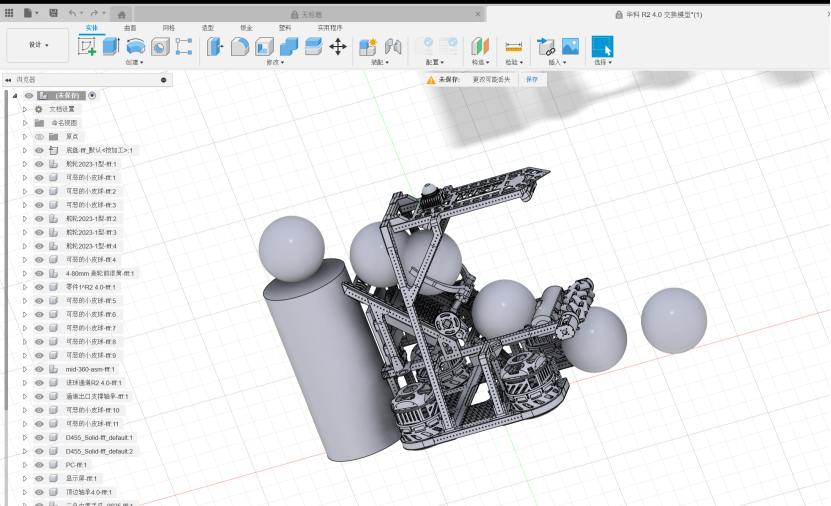Click the 保存 link in unsaved notice

coord(532,79)
